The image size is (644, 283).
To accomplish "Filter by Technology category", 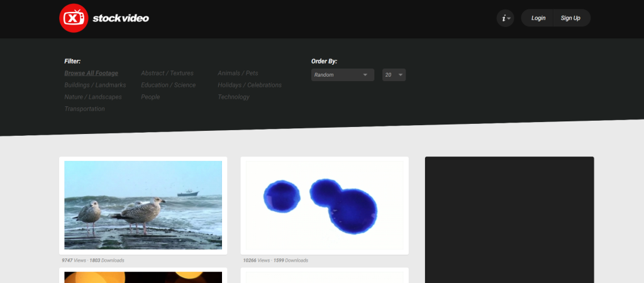I will [x=233, y=97].
